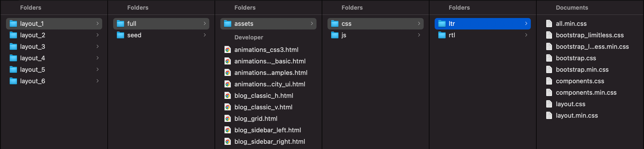Click the Chrome icon for blog_grid.html
This screenshot has height=149, width=644.
(x=228, y=119)
